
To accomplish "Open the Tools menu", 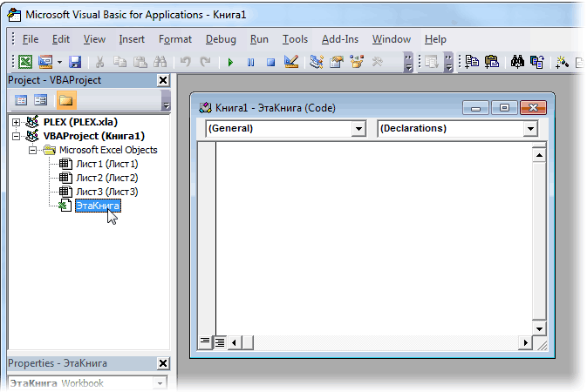I will (295, 39).
